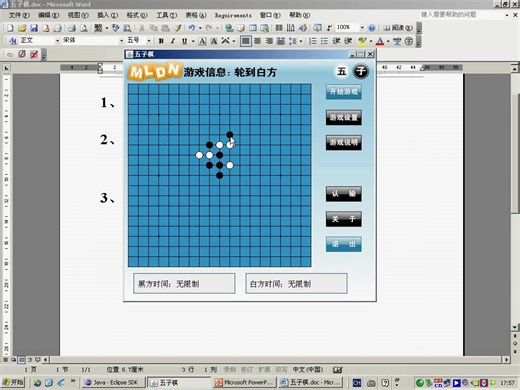Click the About button in Gomoku
520x390 pixels.
point(344,219)
